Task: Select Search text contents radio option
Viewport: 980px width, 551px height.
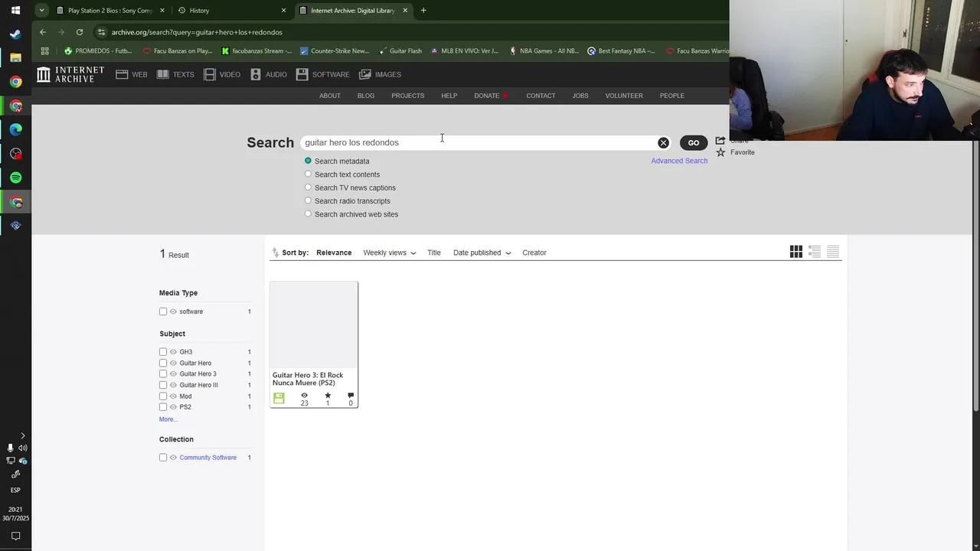Action: point(308,174)
